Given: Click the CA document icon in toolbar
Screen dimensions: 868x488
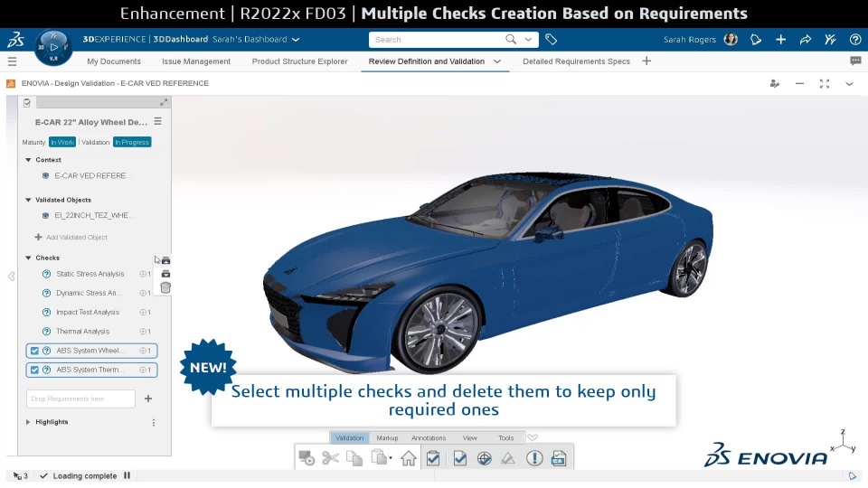Looking at the screenshot, I should [x=559, y=458].
